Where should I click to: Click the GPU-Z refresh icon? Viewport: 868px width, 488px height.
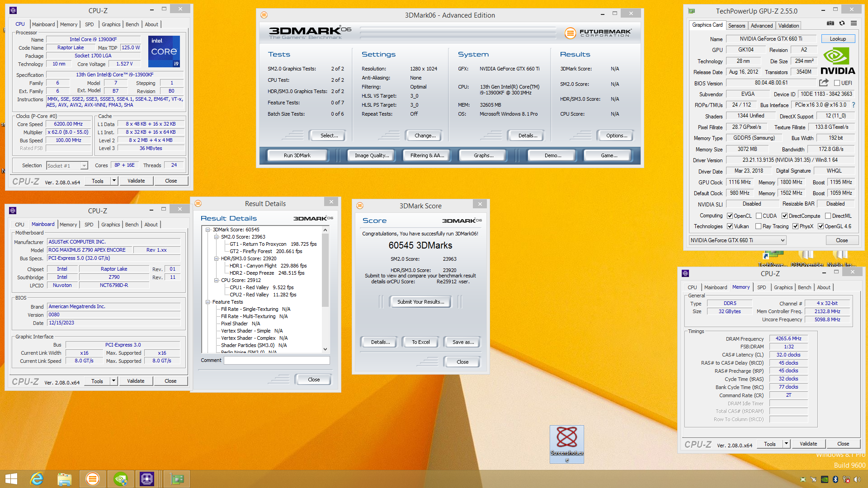point(842,23)
